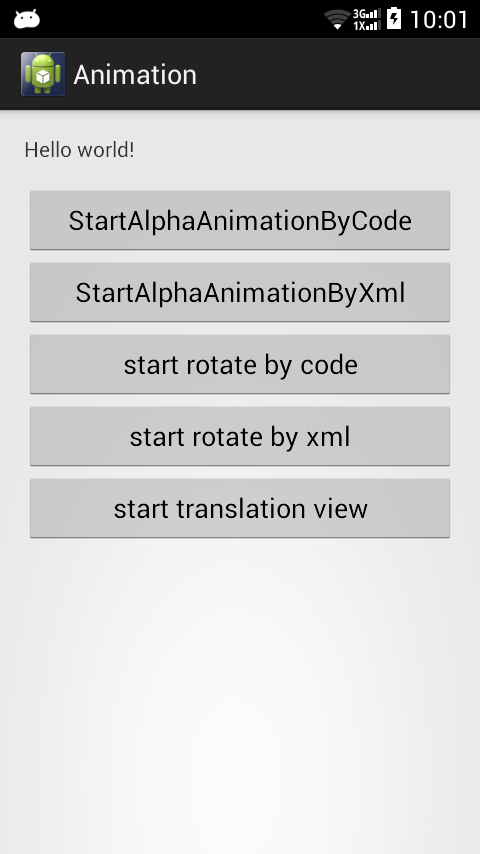The height and width of the screenshot is (854, 480).
Task: Run StartAlphaAnimationByCode
Action: tap(240, 220)
